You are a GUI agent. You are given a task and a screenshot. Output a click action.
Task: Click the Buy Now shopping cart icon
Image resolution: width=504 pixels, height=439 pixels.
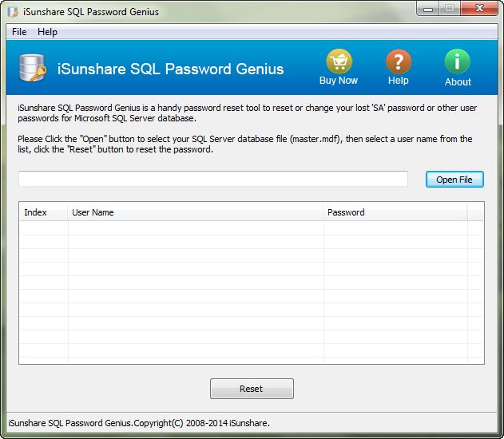(x=338, y=61)
